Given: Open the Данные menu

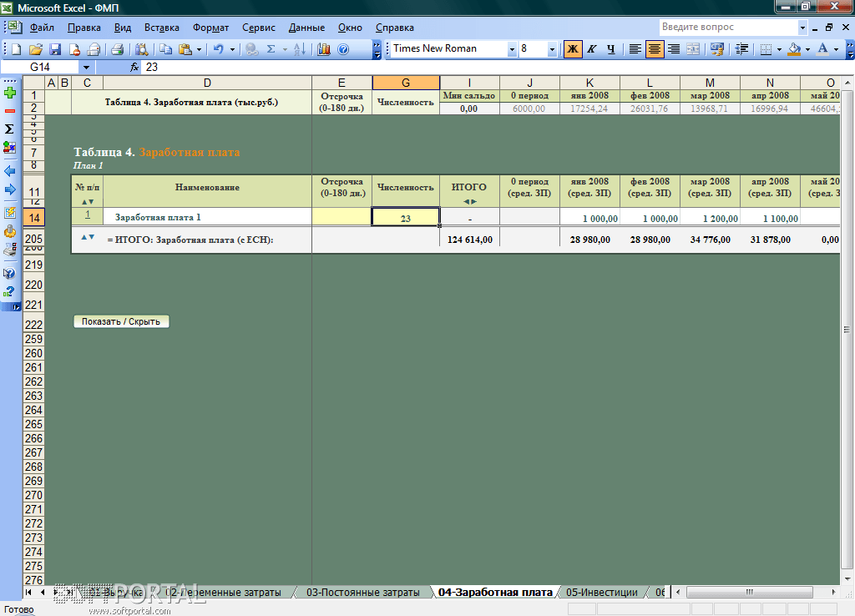Looking at the screenshot, I should point(306,28).
